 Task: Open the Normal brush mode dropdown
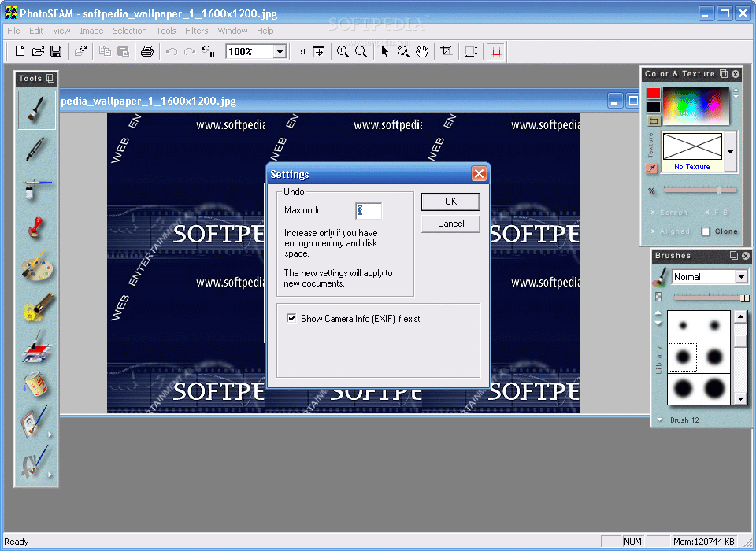pyautogui.click(x=741, y=277)
